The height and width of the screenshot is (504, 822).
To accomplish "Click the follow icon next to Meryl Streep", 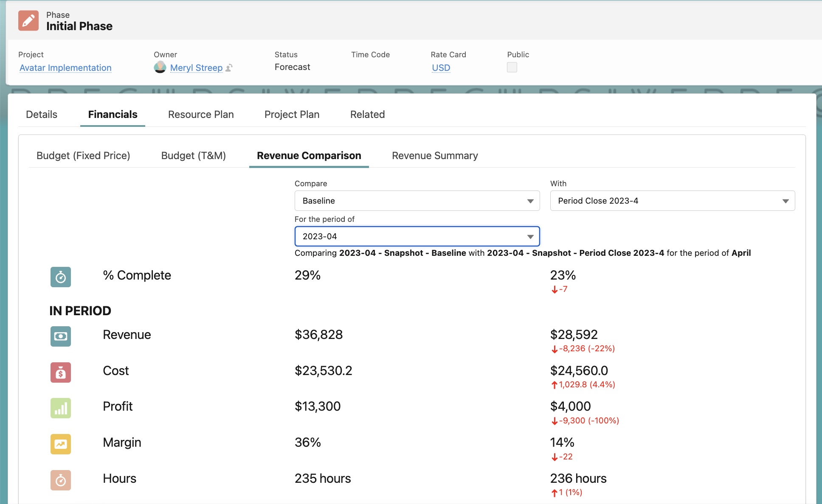I will [x=228, y=68].
